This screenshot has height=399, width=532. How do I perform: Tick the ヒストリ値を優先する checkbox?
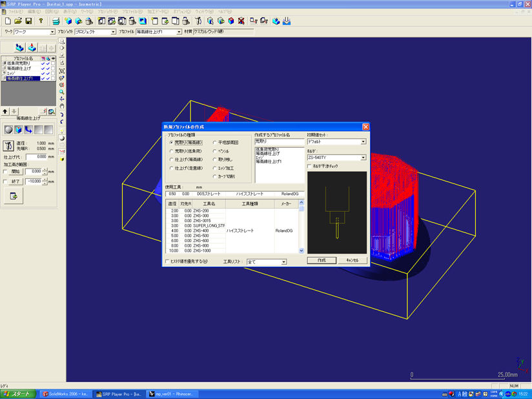tap(168, 261)
